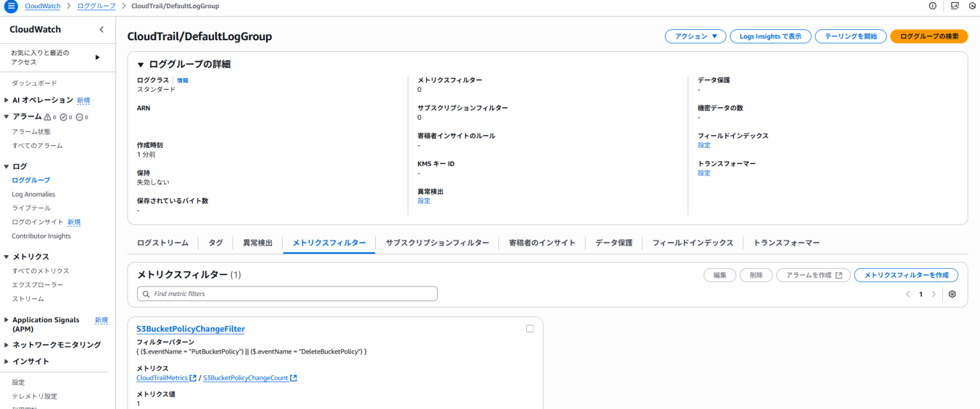Collapse the ログググループの詳細 section
This screenshot has width=980, height=409.
click(141, 64)
